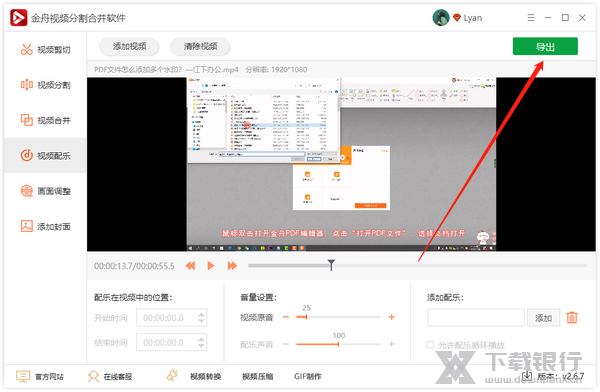
Task: Click the 版本 v2.6.7 version text
Action: point(561,376)
